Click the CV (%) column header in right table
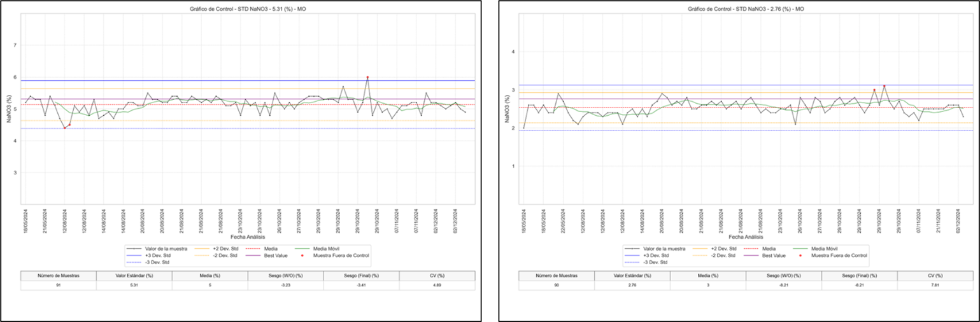This screenshot has height=322, width=980. point(935,276)
